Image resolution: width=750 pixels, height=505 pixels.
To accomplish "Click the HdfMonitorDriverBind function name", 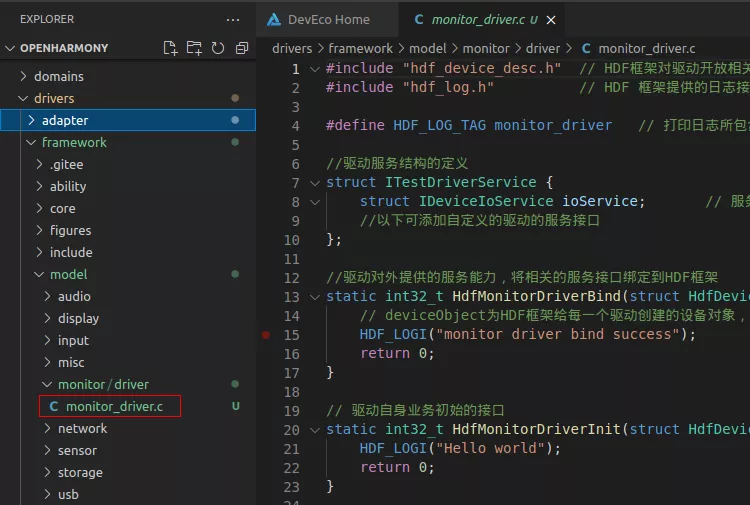I will tap(536, 296).
